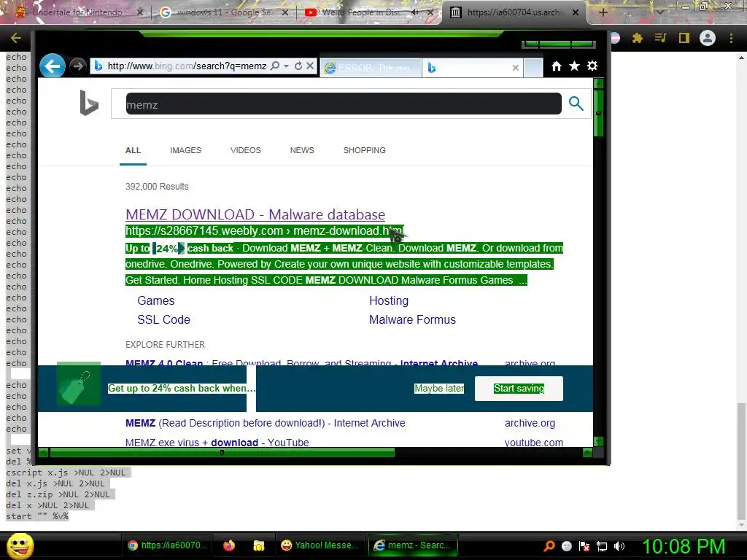
Task: Open the volume speaker tray icon
Action: click(x=619, y=546)
